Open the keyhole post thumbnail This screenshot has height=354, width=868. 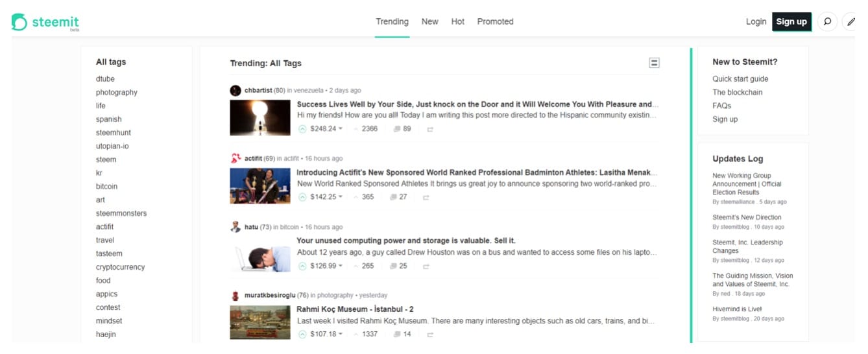[260, 117]
